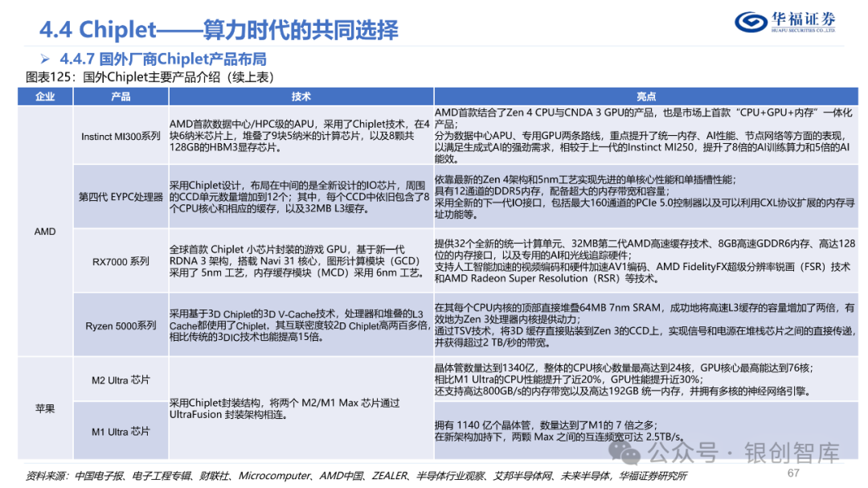868x488 pixels.
Task: Click the 苹果 (Apple) company cell
Action: [46, 408]
